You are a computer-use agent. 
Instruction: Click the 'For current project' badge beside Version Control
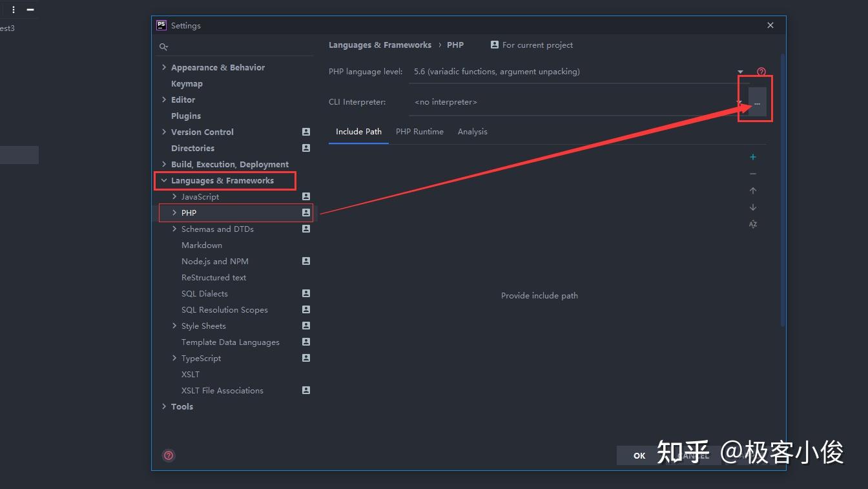pos(305,132)
